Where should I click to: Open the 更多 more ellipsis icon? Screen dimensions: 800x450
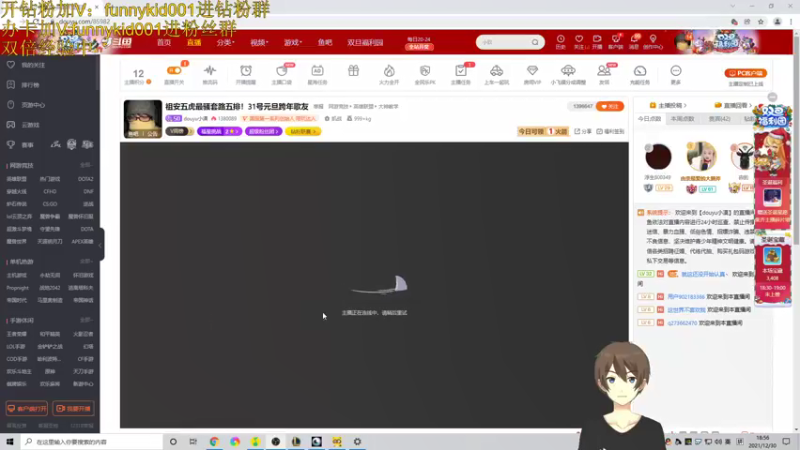[676, 70]
